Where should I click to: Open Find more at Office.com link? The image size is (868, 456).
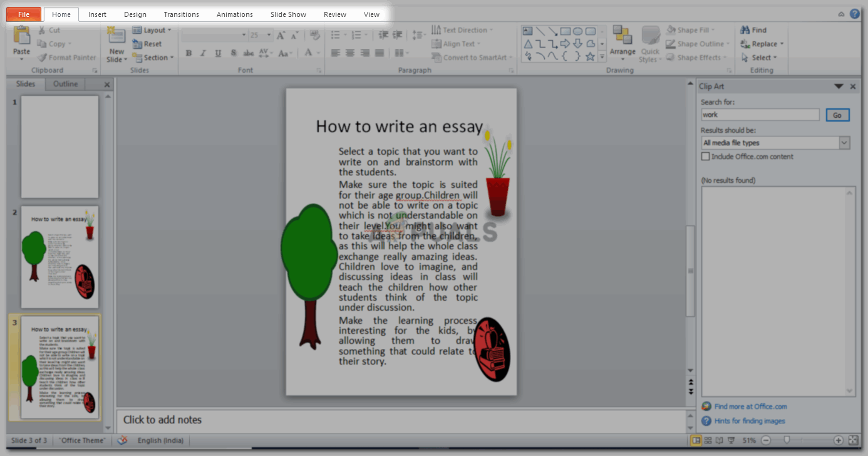pos(750,407)
